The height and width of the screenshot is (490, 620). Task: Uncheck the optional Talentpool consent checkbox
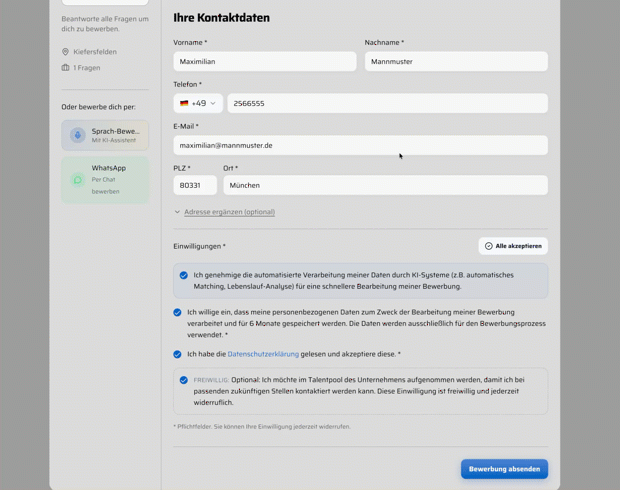[x=183, y=380]
